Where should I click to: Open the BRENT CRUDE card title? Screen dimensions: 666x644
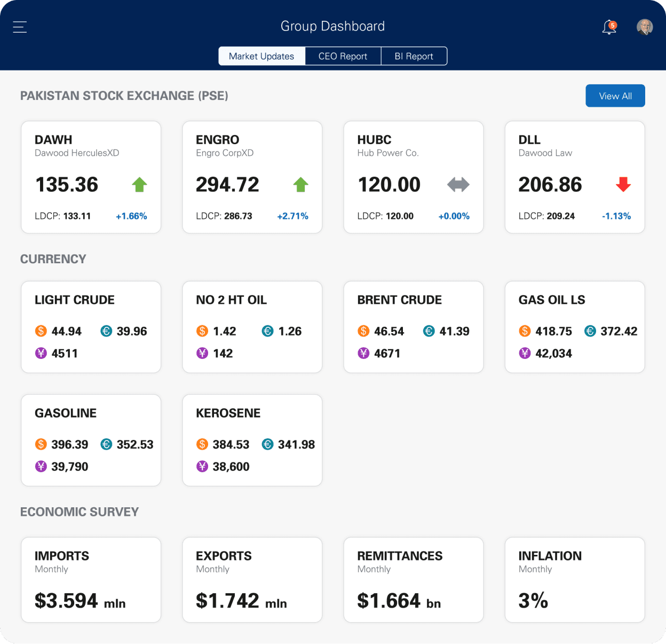point(400,300)
